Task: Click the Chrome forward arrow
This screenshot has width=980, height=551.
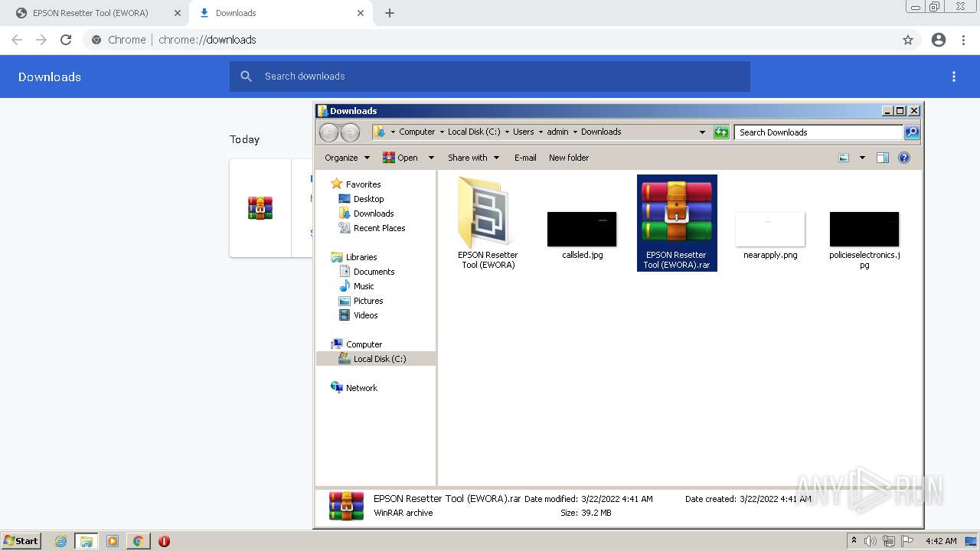Action: click(41, 40)
